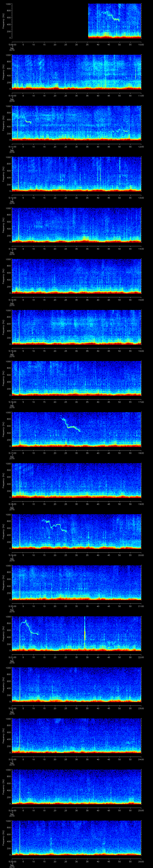Click the 19:00 end time label

pyautogui.click(x=141, y=504)
